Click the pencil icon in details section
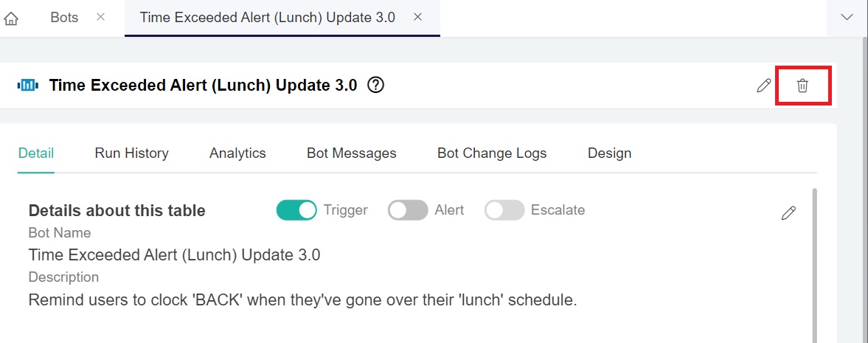The height and width of the screenshot is (343, 868). pyautogui.click(x=788, y=213)
